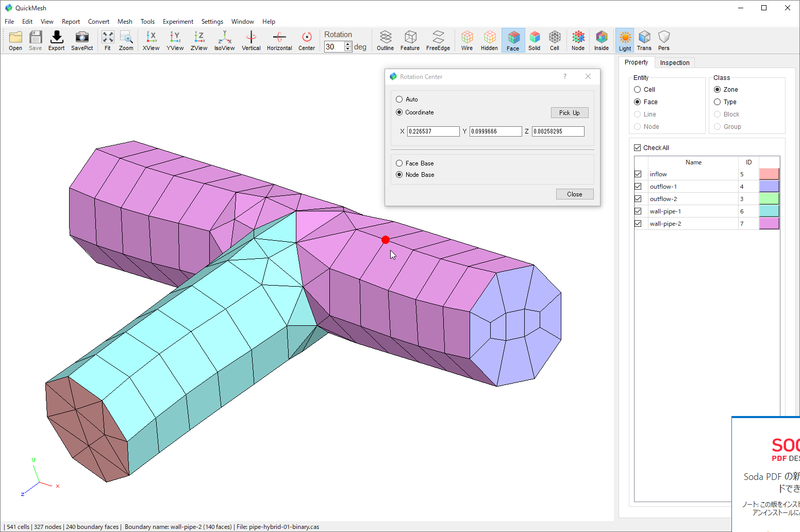Select the Face Base option
Screen dimensions: 800x532
399,163
